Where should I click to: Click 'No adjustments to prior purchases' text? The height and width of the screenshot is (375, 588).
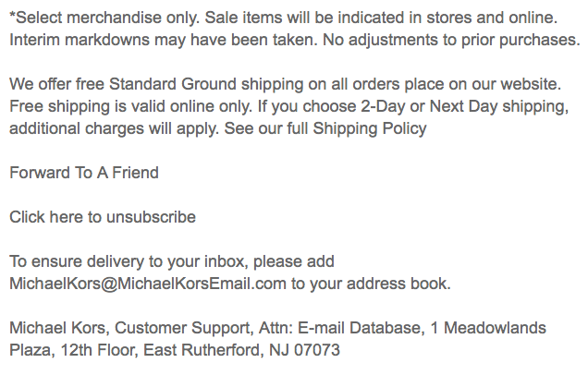451,40
